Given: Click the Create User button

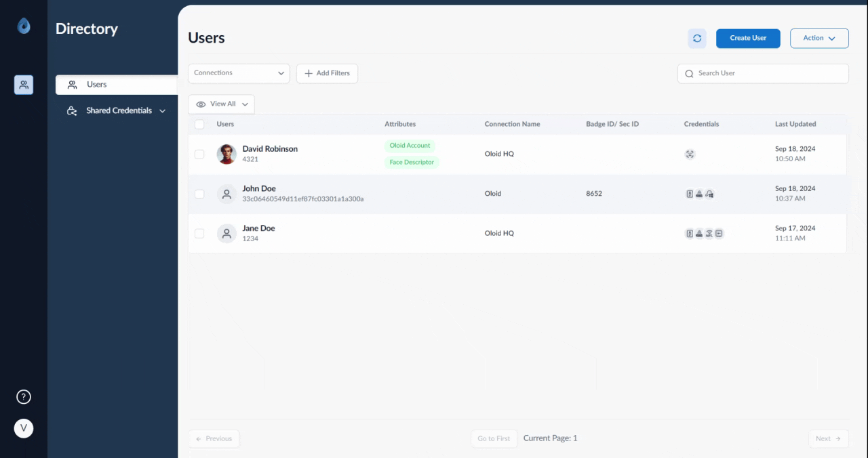Looking at the screenshot, I should tap(748, 39).
